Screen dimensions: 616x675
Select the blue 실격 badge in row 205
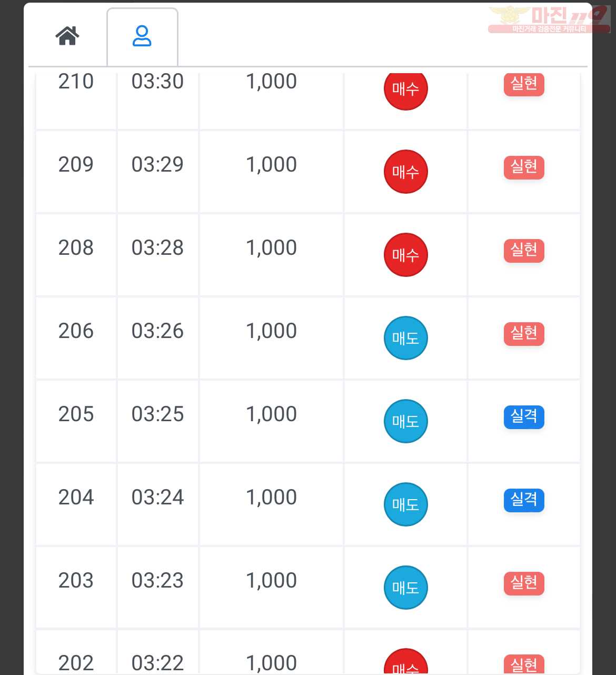524,416
